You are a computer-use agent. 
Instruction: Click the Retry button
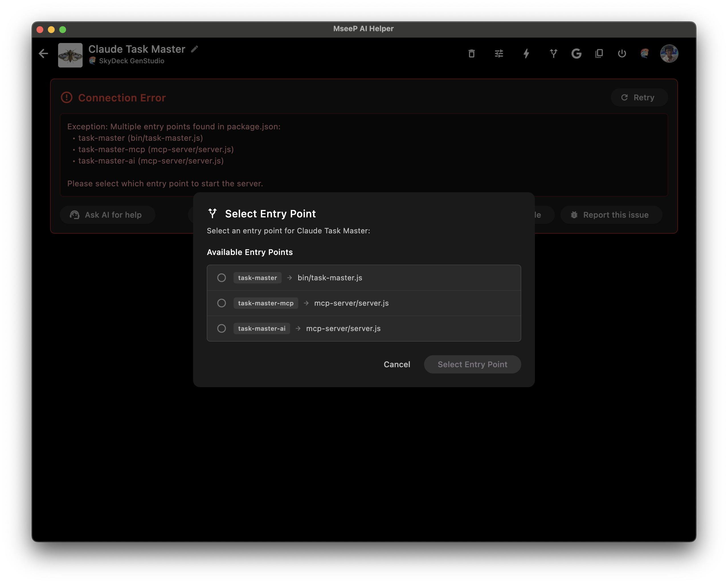639,98
